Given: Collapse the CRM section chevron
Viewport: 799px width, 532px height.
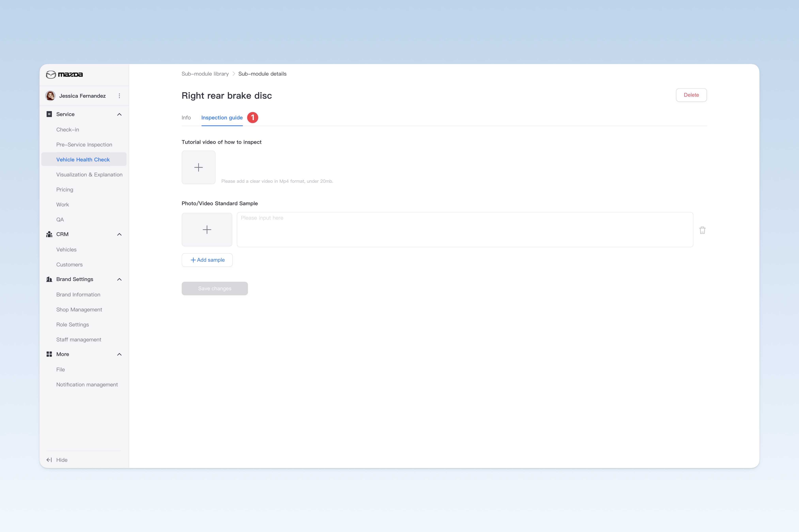Looking at the screenshot, I should 119,234.
